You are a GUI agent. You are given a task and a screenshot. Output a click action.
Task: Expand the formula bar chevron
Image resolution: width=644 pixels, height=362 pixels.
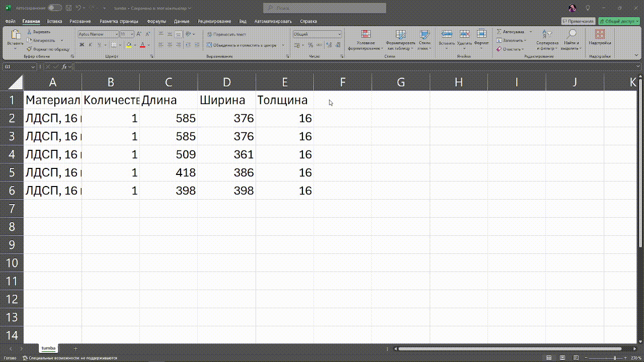pyautogui.click(x=638, y=67)
